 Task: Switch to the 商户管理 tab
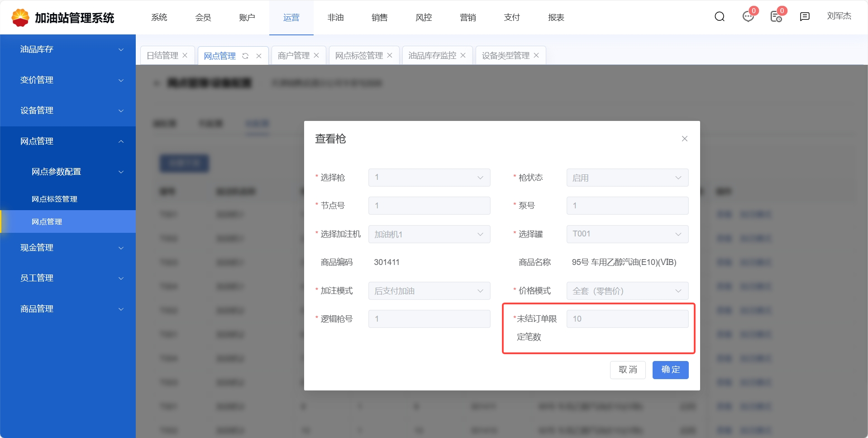[x=293, y=56]
